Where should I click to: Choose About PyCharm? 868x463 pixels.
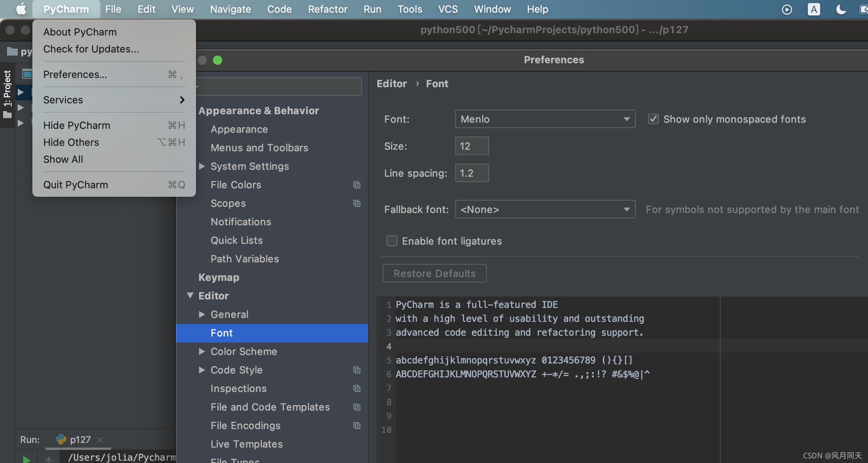coord(114,32)
